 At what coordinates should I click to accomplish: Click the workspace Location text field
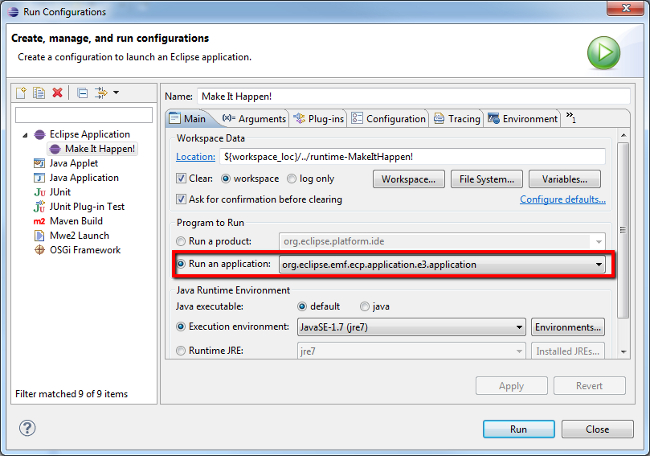[412, 157]
